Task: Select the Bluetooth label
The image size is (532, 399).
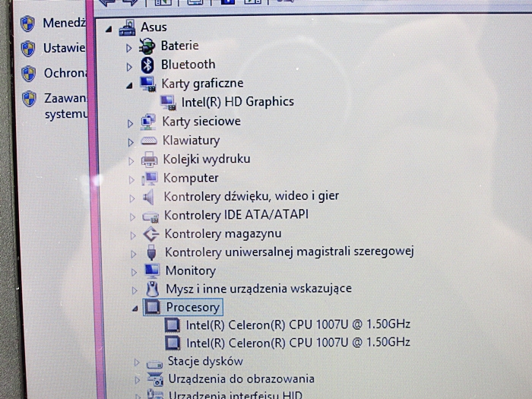Action: pos(188,64)
